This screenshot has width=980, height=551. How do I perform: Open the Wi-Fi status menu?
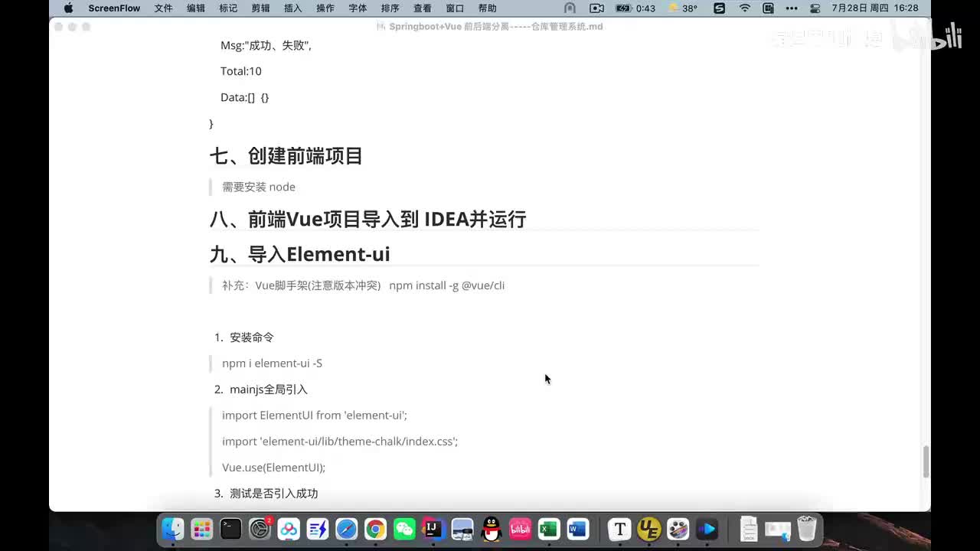pos(744,8)
